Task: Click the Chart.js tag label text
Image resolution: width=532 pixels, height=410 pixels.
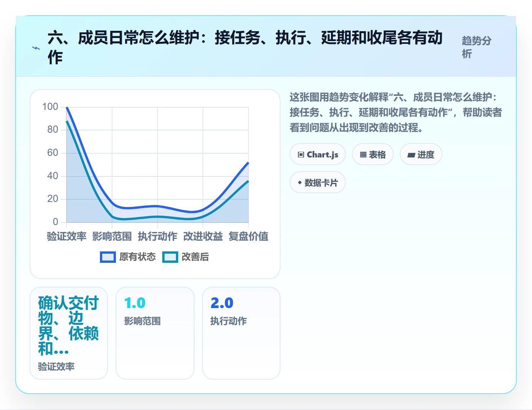Action: point(323,154)
